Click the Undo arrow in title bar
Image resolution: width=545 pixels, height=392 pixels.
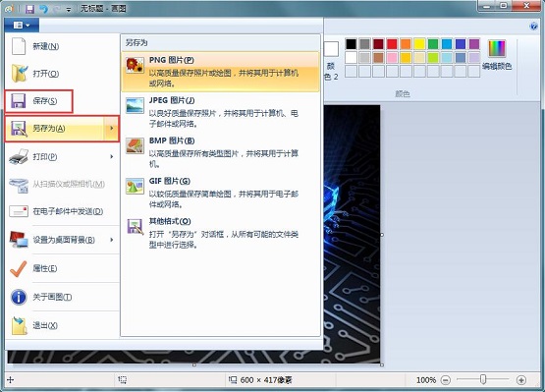pyautogui.click(x=43, y=9)
